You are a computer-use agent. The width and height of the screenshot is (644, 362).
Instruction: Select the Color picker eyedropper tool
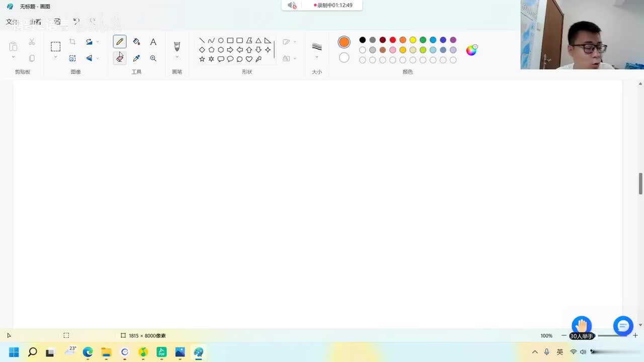[136, 58]
